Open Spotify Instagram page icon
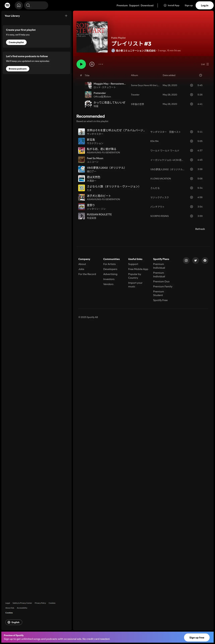Screen dimensions: 215x644 click(186, 260)
